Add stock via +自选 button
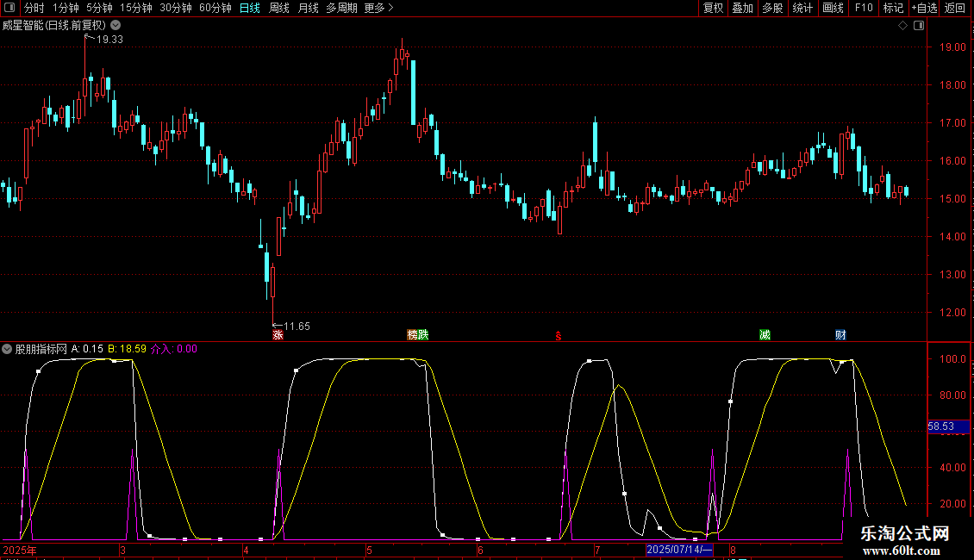 pos(923,8)
